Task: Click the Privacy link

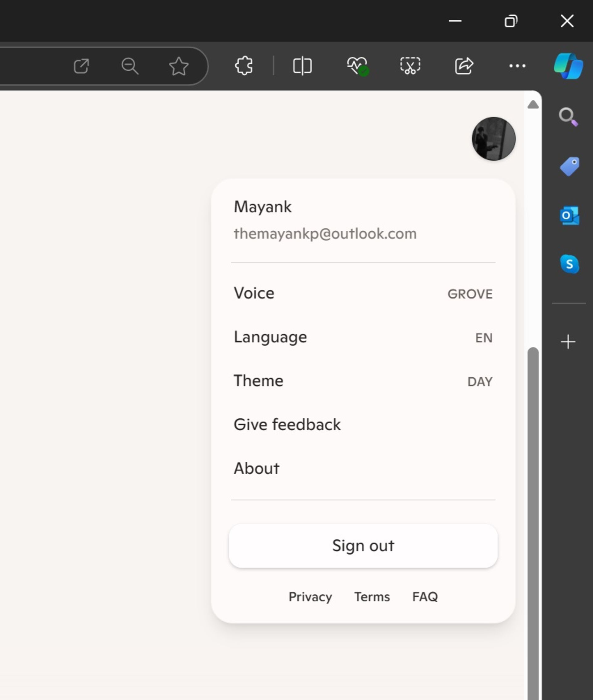Action: [x=310, y=597]
